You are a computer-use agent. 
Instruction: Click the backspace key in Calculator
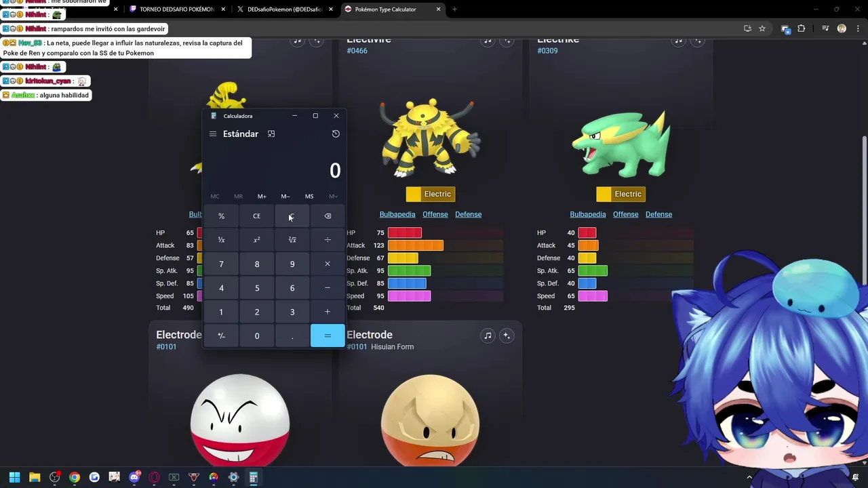coord(328,216)
